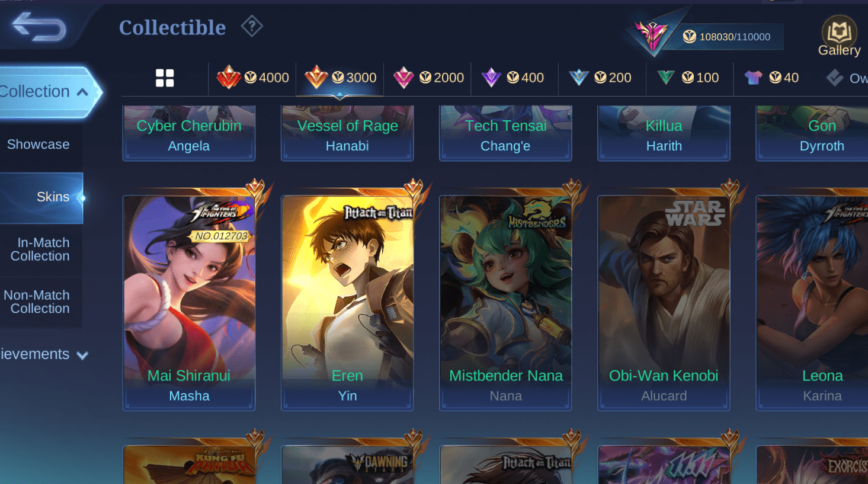Open the Non-Match Collection menu item

click(x=37, y=302)
